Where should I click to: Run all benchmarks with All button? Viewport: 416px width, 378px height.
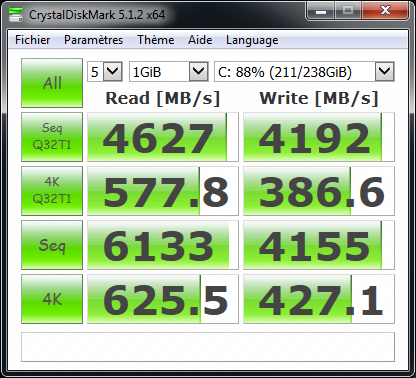[x=52, y=83]
